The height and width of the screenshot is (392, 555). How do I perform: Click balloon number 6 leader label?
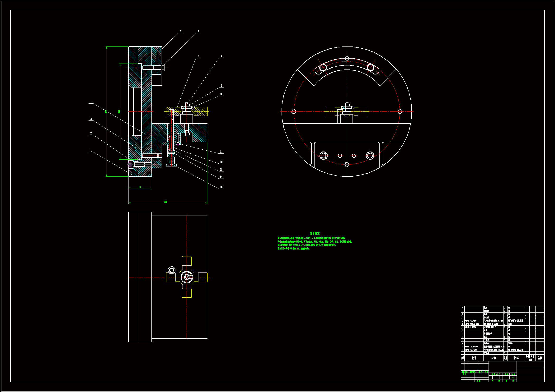198,31
